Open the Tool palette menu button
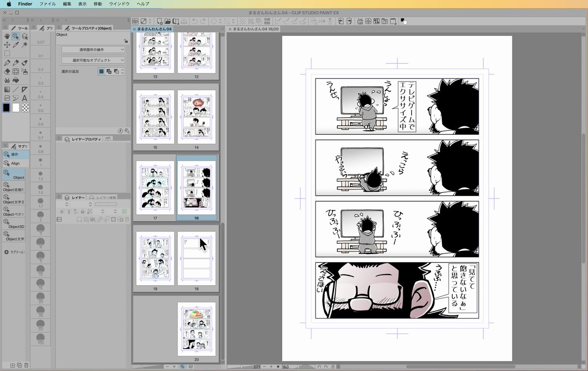The height and width of the screenshot is (371, 588). coord(5,28)
